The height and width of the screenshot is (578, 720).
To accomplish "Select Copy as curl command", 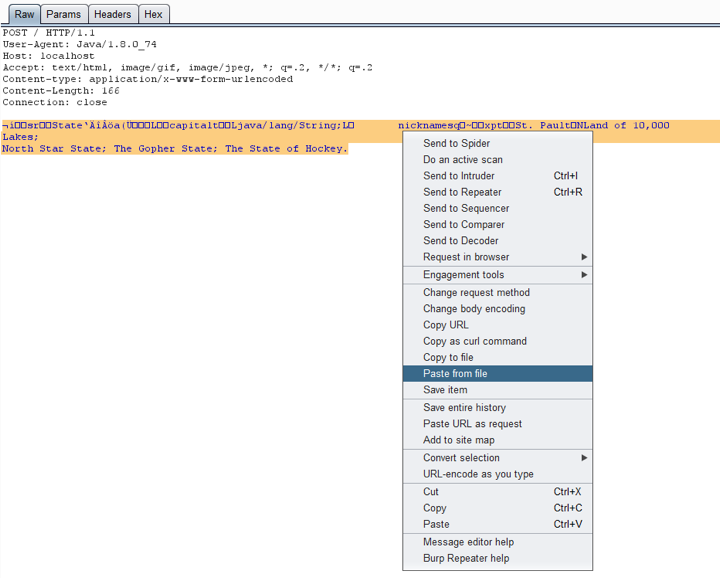I will point(474,341).
